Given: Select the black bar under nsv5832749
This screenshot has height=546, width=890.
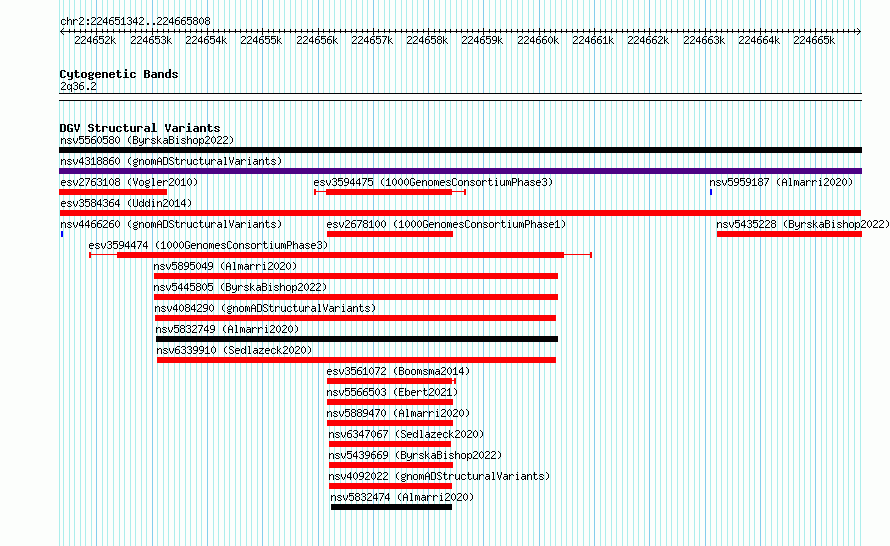Looking at the screenshot, I should tap(357, 339).
